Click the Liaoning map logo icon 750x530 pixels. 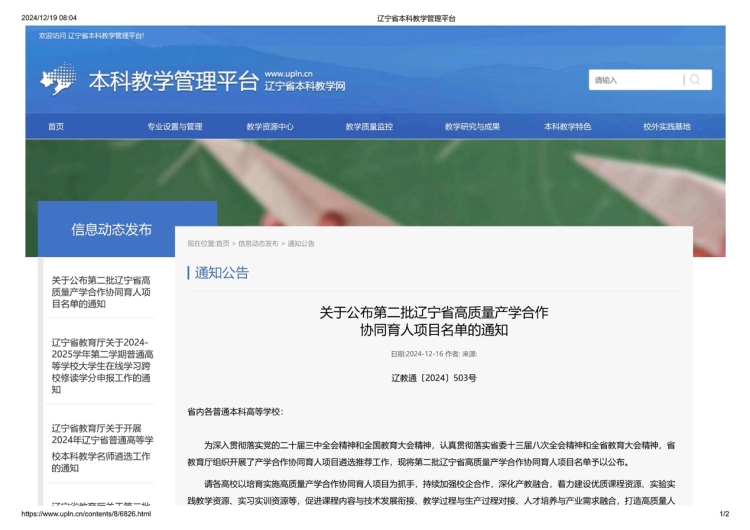[x=58, y=79]
